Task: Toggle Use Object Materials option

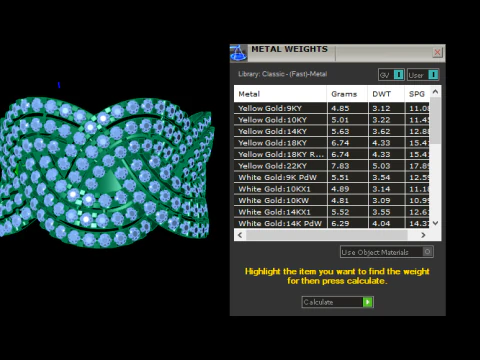Action: [387, 252]
